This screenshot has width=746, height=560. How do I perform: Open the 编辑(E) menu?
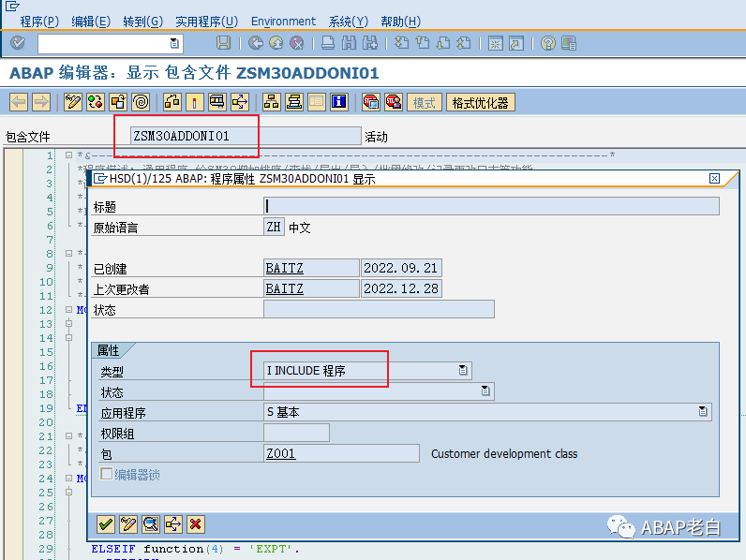click(91, 22)
